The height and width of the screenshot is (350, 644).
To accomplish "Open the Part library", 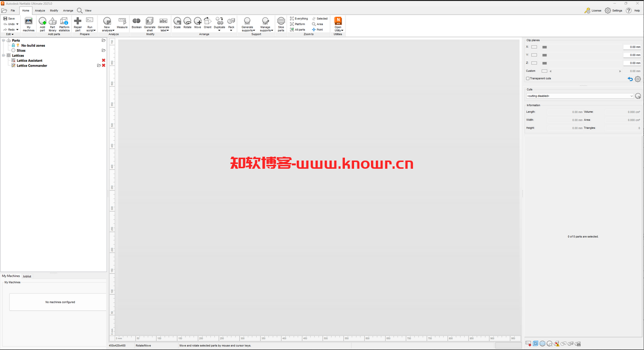I will click(x=53, y=24).
